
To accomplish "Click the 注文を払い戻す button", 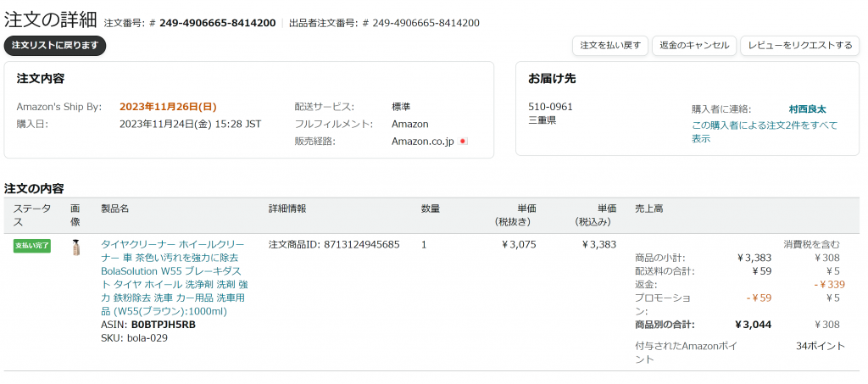I will [x=610, y=46].
